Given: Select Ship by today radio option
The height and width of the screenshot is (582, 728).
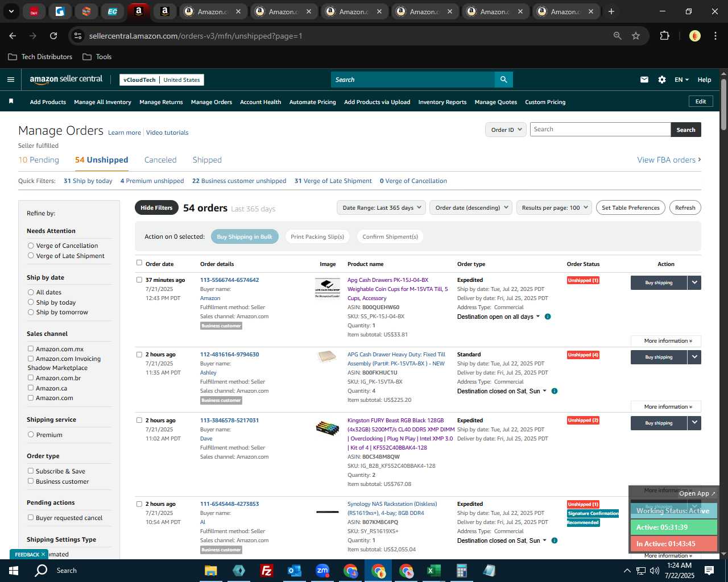Looking at the screenshot, I should (31, 302).
